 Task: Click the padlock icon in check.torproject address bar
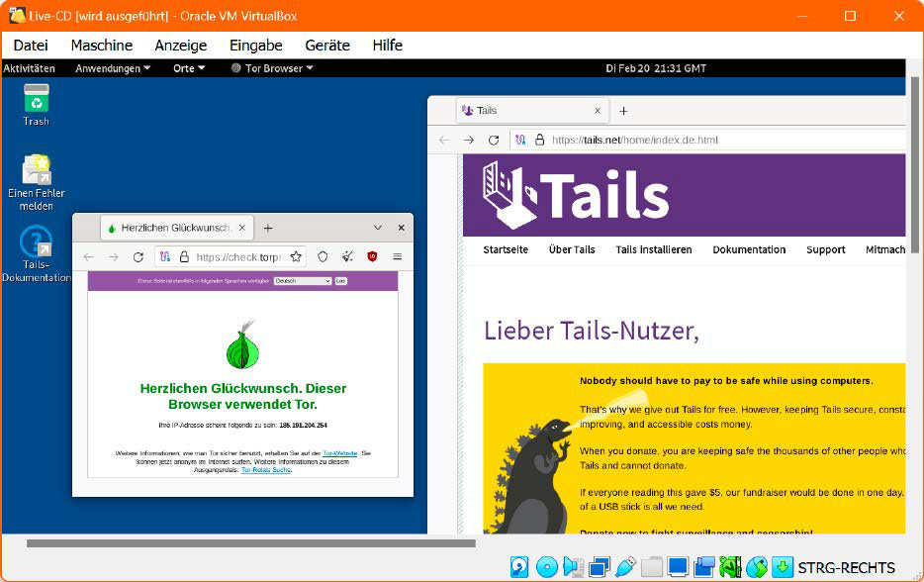184,257
